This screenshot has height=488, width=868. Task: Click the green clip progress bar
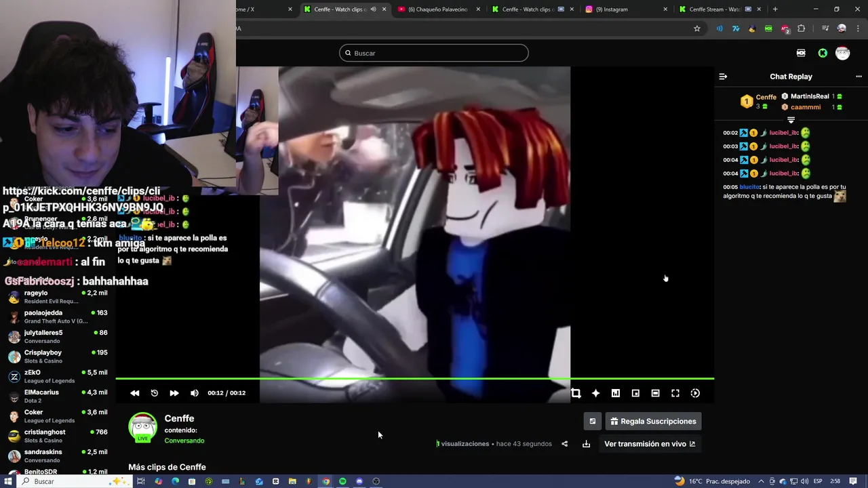414,378
